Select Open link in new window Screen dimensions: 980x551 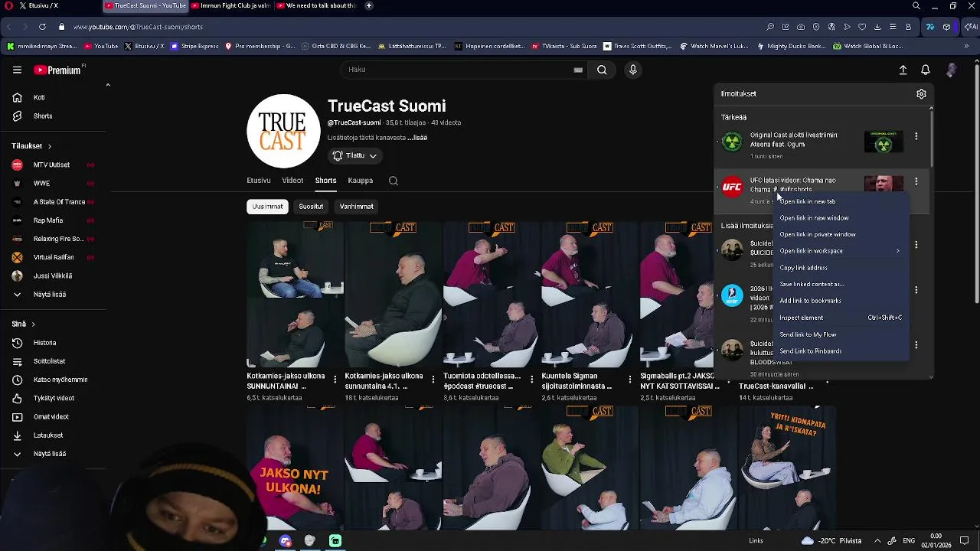pyautogui.click(x=840, y=218)
